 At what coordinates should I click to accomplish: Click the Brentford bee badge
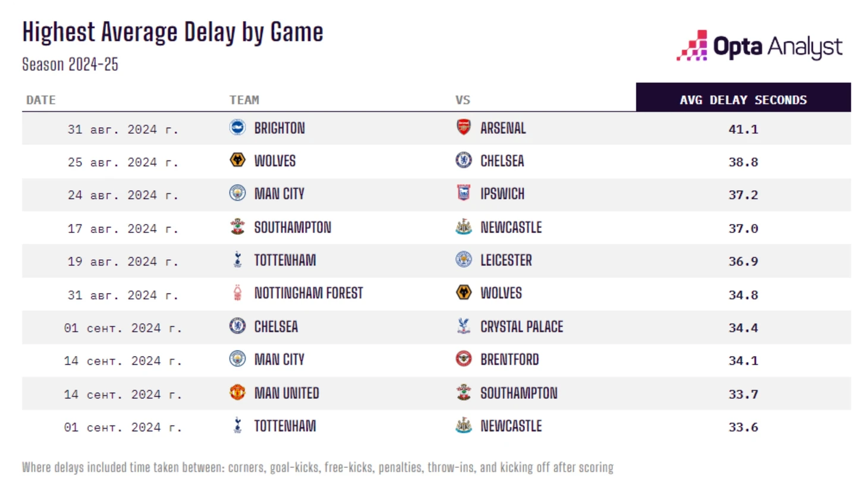click(463, 359)
